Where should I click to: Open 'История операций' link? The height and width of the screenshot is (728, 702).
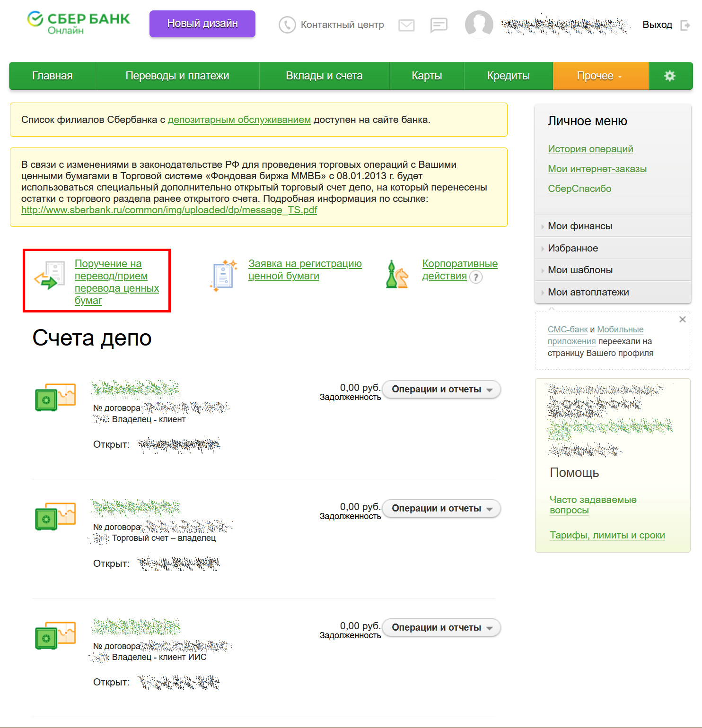tap(590, 149)
